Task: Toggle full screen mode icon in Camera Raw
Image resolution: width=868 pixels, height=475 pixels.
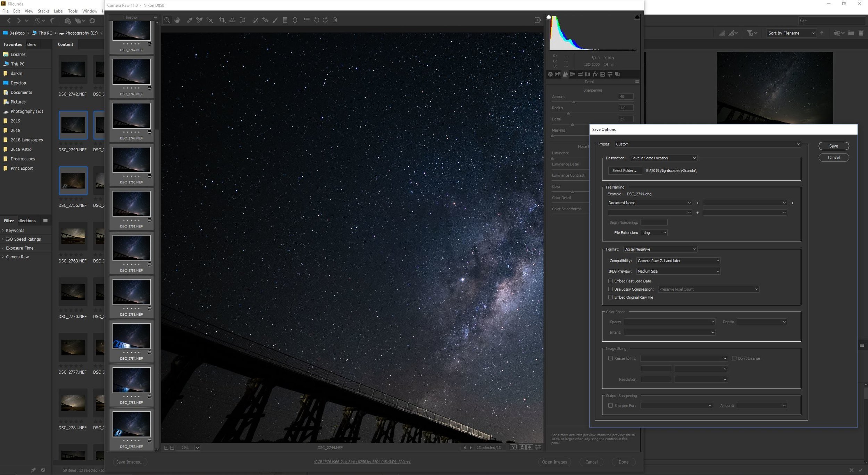Action: 537,20
